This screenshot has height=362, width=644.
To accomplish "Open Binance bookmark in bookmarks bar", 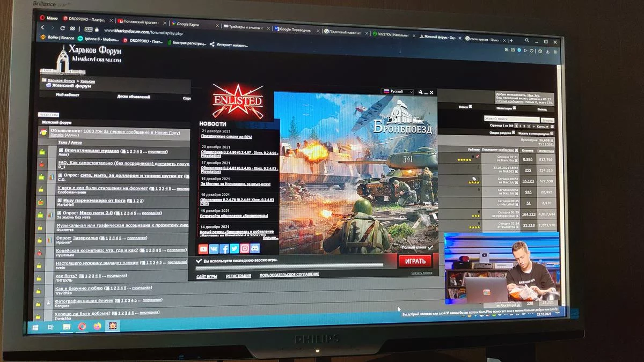I will 57,38.
